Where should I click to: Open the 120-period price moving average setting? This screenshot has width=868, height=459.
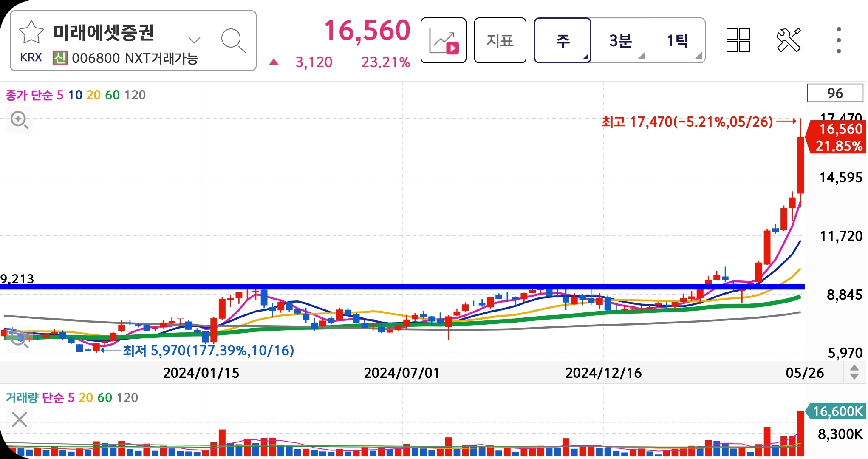[135, 95]
